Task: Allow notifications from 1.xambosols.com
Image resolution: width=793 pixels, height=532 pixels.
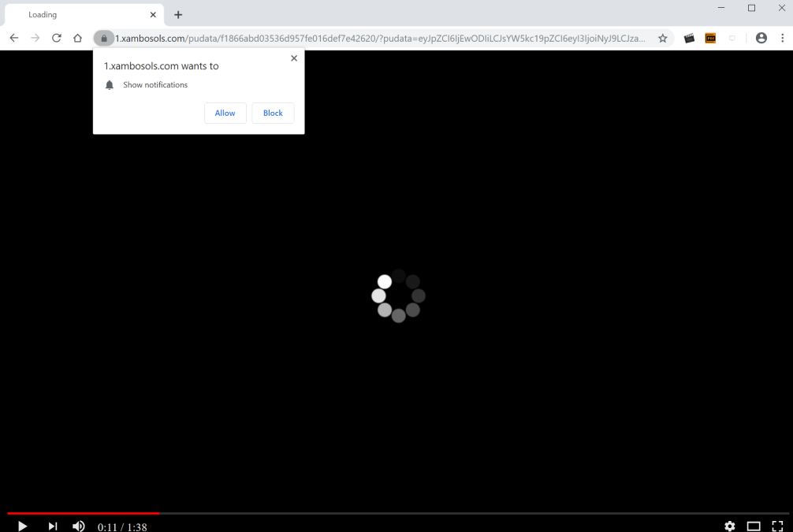Action: (x=225, y=113)
